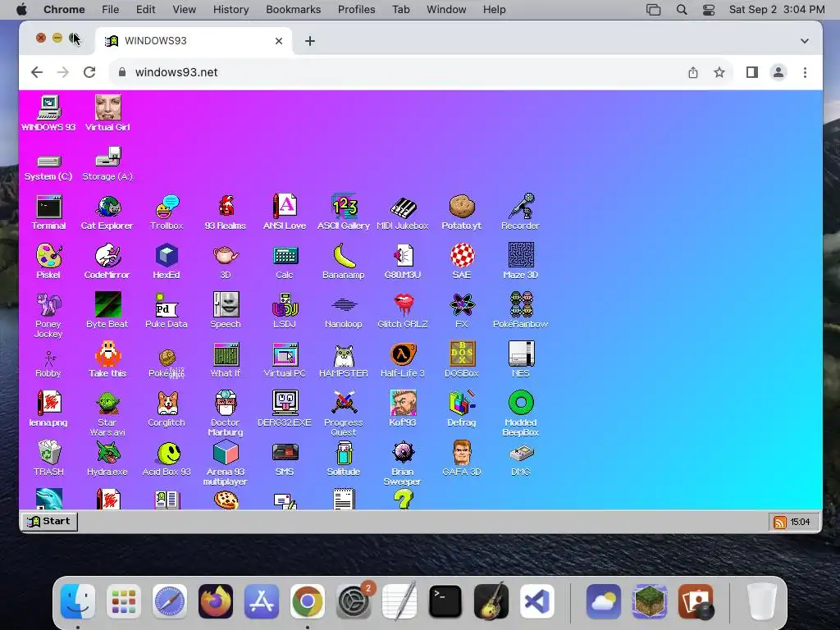
Task: Launch Acid Box 93 smiley icon
Action: tap(167, 459)
